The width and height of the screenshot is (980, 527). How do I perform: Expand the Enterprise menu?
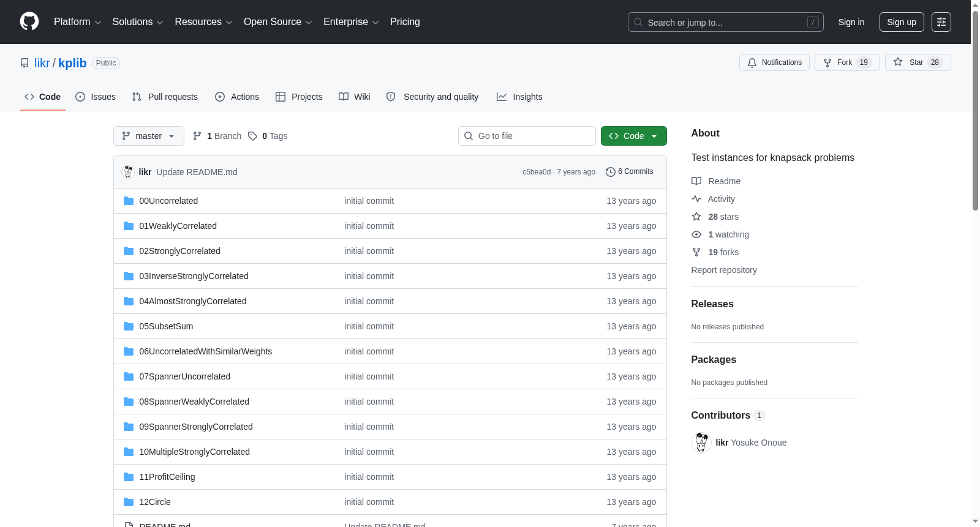pyautogui.click(x=351, y=22)
